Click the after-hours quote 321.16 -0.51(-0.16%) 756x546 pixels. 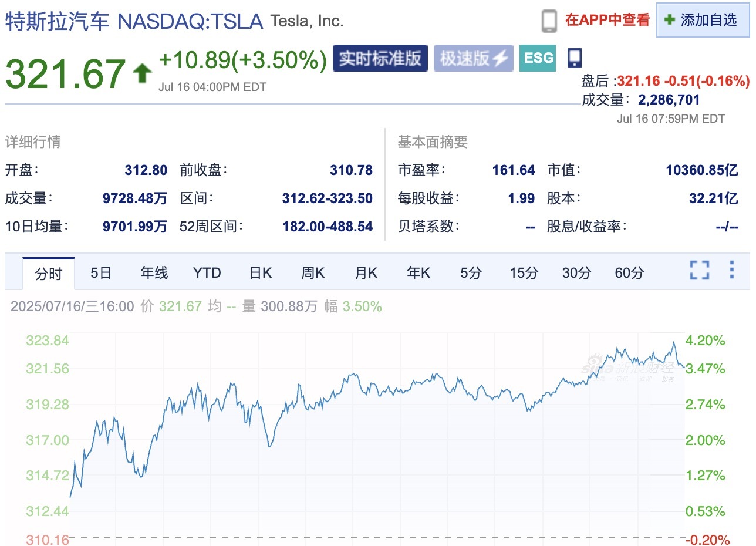pyautogui.click(x=683, y=81)
